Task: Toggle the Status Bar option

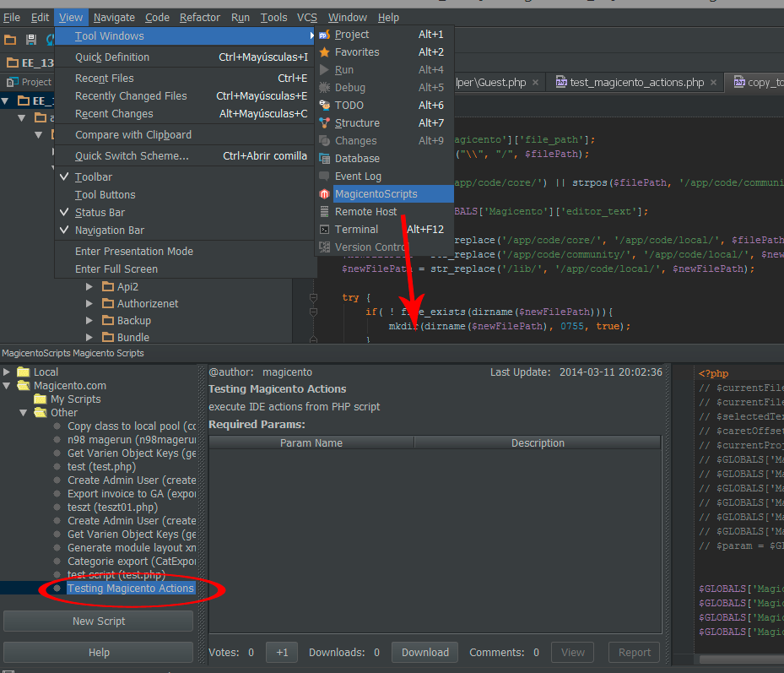Action: [185, 213]
